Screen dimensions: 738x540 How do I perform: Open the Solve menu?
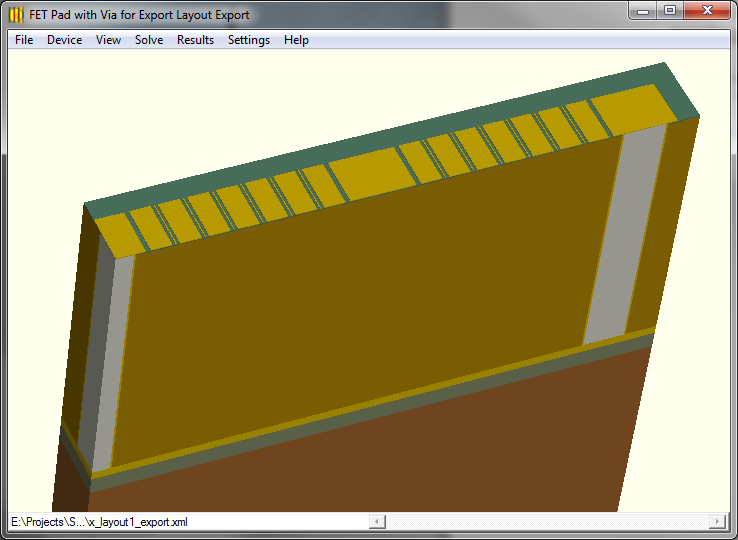click(149, 40)
